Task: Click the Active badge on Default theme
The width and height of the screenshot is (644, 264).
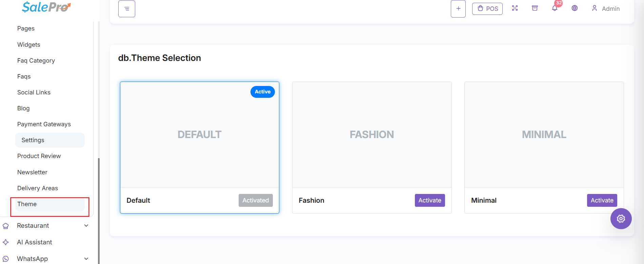Action: pos(263,92)
